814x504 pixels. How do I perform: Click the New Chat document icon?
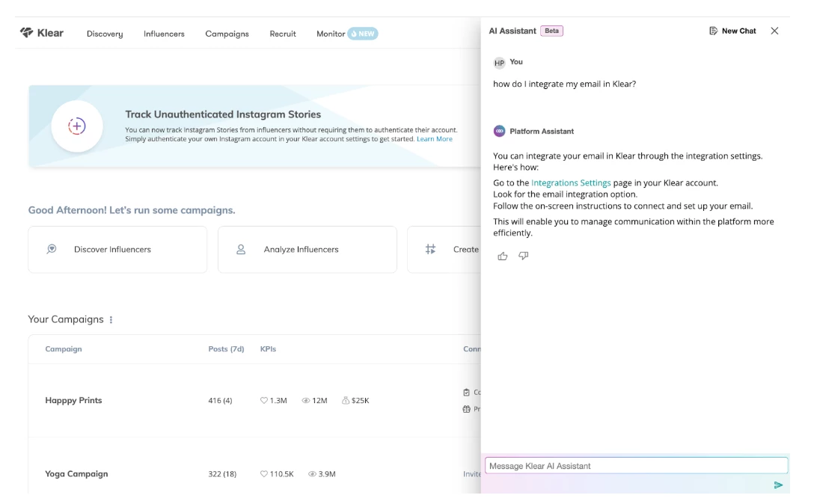[713, 31]
